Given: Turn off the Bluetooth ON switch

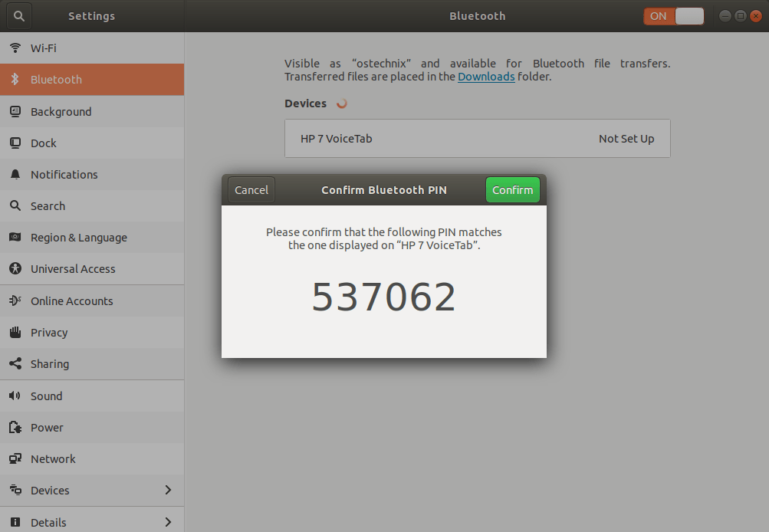Looking at the screenshot, I should (x=673, y=15).
